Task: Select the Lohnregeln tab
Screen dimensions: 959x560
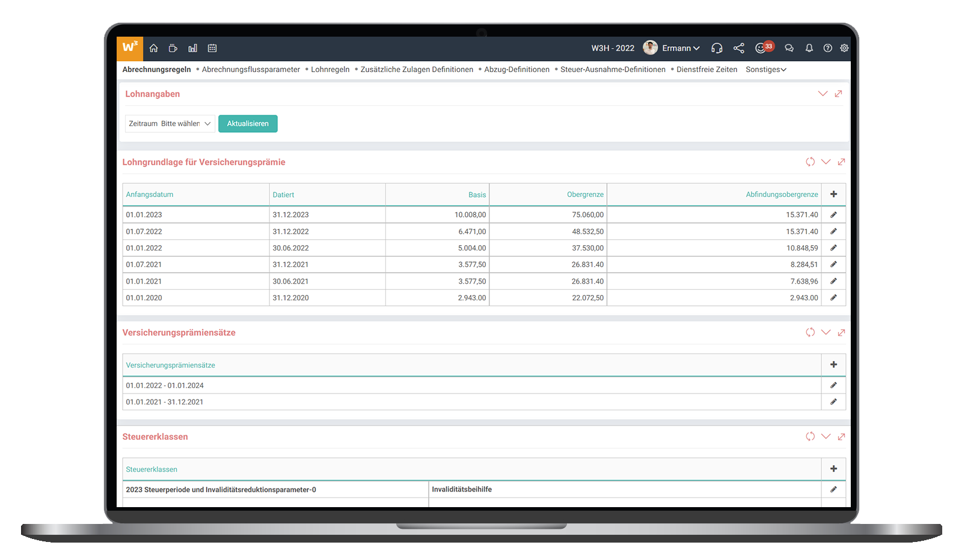Action: 330,70
